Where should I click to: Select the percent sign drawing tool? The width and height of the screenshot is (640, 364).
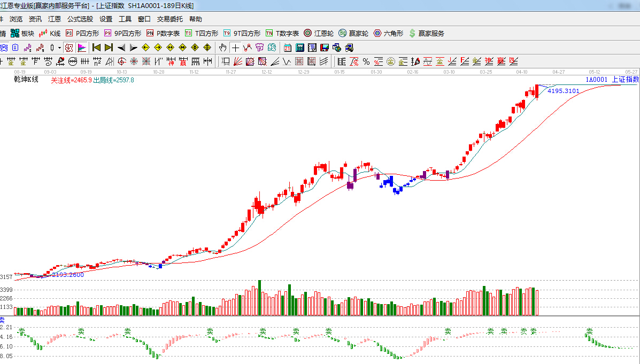366,61
